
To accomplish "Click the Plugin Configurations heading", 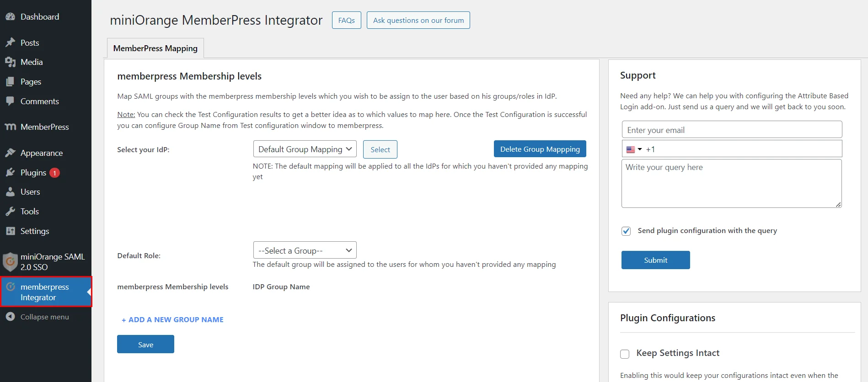I will pyautogui.click(x=668, y=318).
